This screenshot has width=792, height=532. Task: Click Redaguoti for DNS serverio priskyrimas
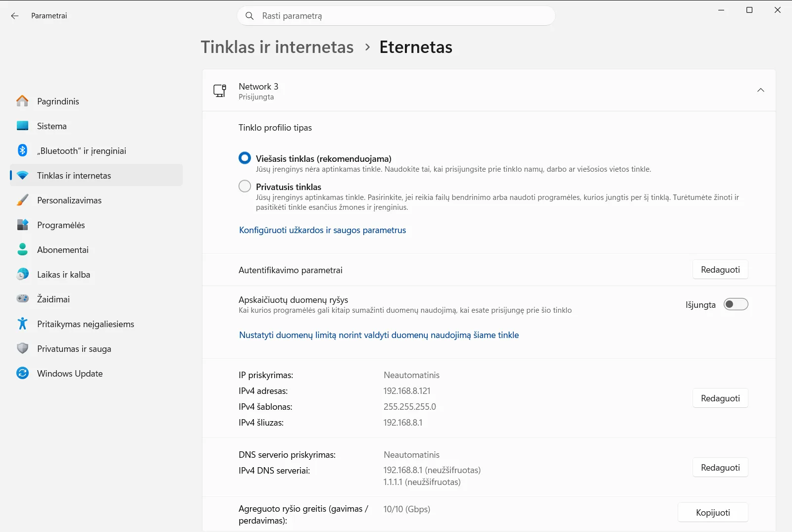[720, 468]
